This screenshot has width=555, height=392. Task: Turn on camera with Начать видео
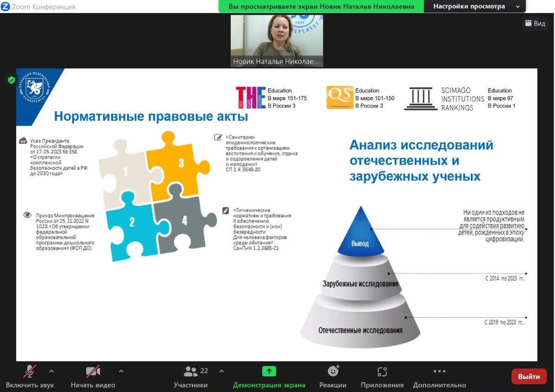point(93,385)
